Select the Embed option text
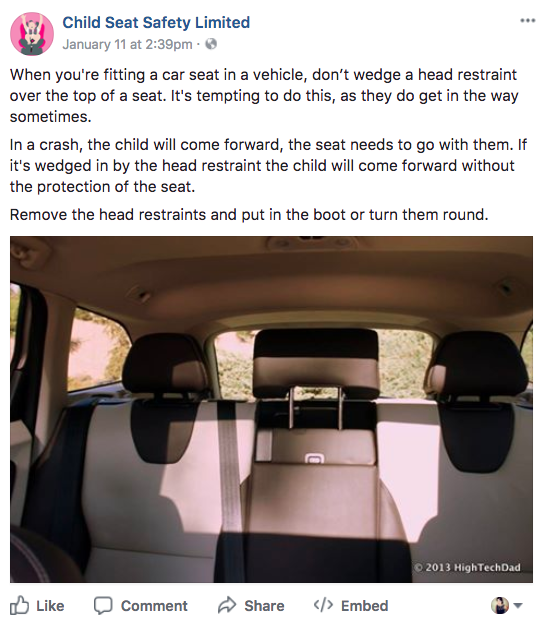The width and height of the screenshot is (544, 627). (364, 606)
